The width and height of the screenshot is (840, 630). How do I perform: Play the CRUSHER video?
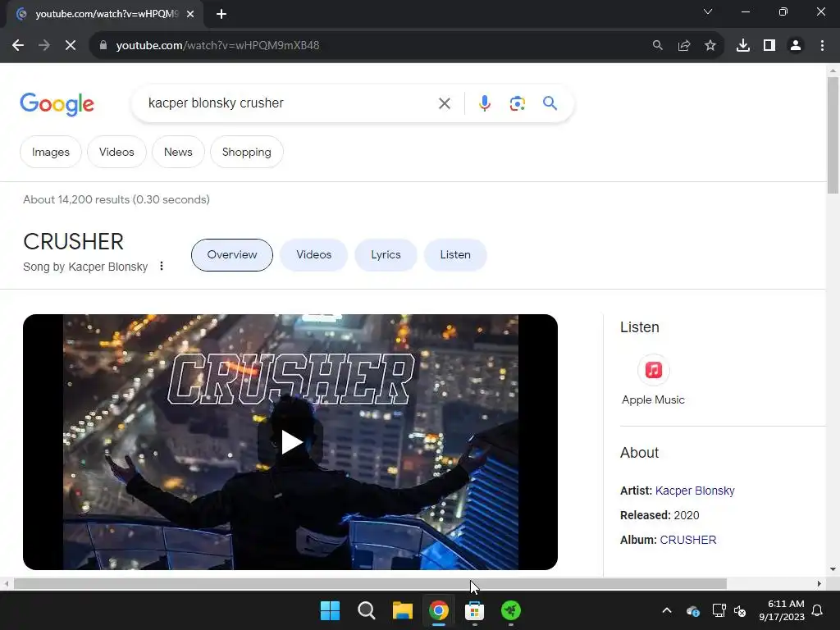click(290, 442)
